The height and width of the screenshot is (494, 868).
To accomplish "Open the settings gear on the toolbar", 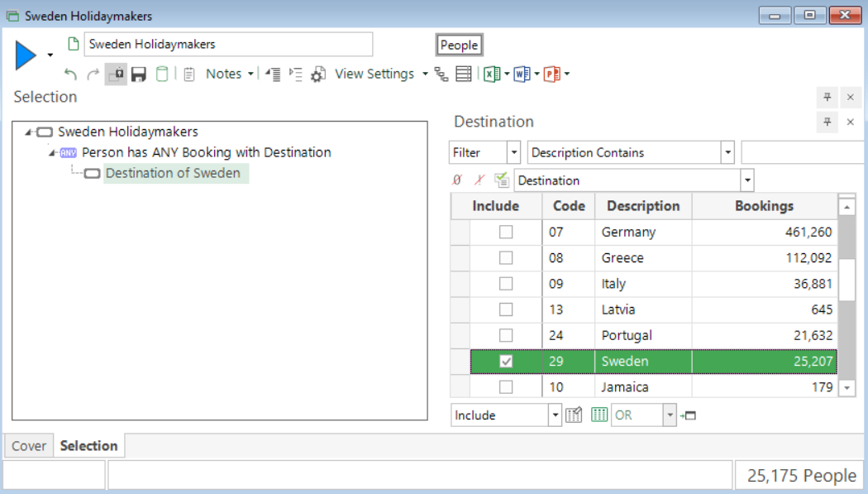I will click(317, 74).
